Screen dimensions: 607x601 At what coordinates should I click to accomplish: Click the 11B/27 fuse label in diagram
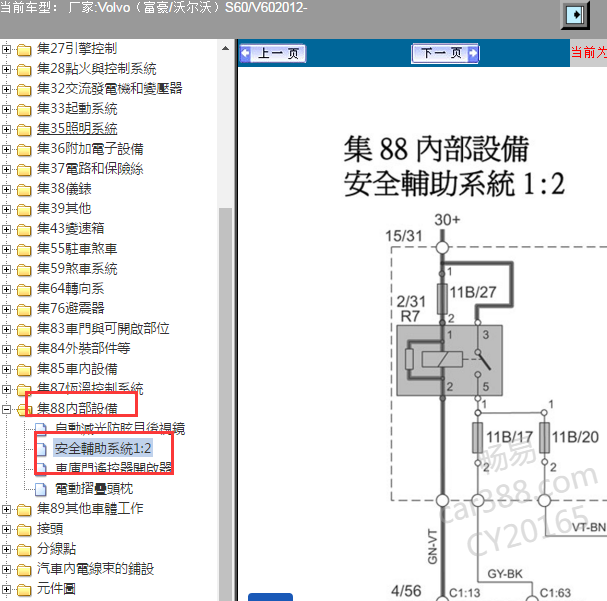(473, 292)
